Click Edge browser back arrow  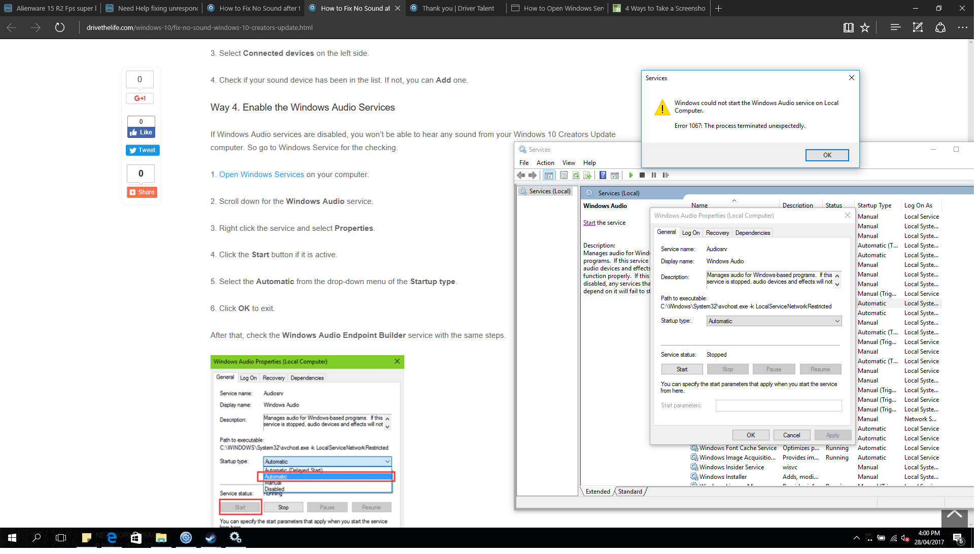tap(12, 28)
